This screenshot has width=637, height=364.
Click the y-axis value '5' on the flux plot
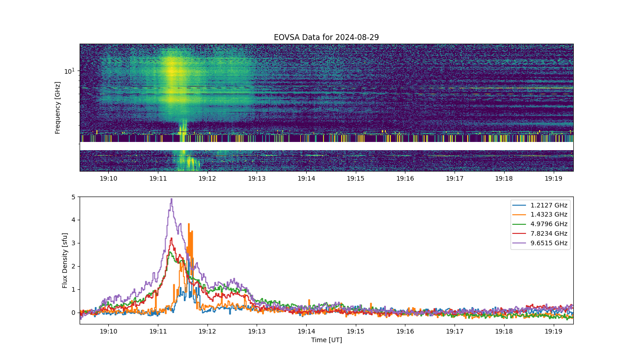tap(73, 197)
